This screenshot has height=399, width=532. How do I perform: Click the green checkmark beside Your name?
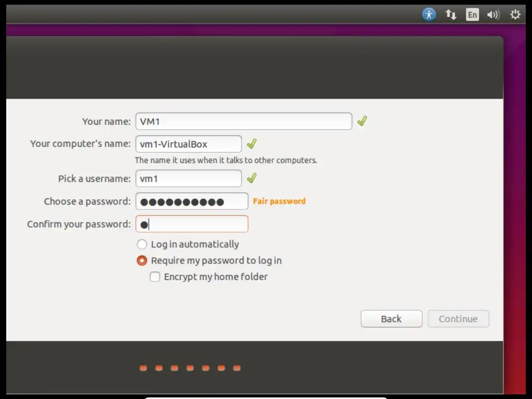click(362, 121)
